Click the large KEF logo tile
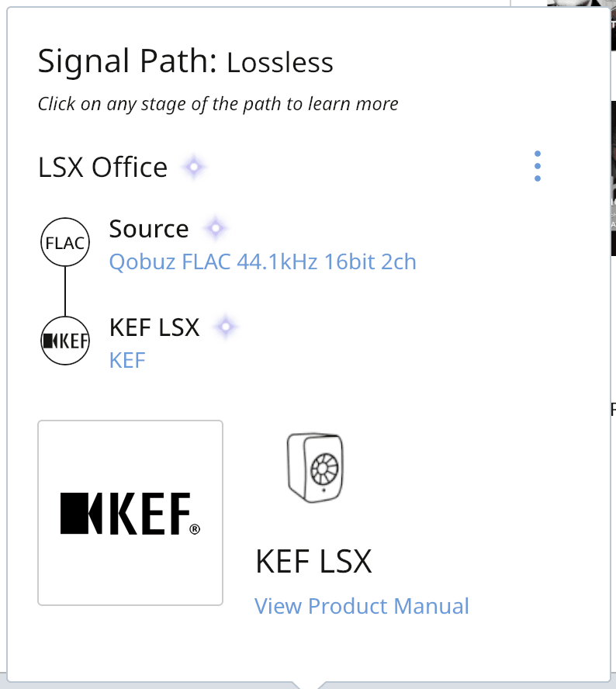The image size is (616, 689). point(130,513)
